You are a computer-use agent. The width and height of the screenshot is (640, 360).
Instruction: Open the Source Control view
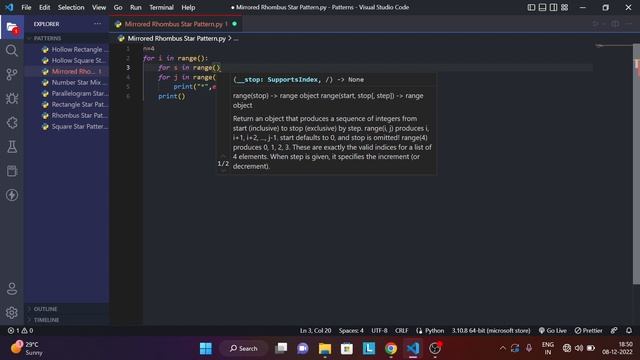pyautogui.click(x=12, y=74)
